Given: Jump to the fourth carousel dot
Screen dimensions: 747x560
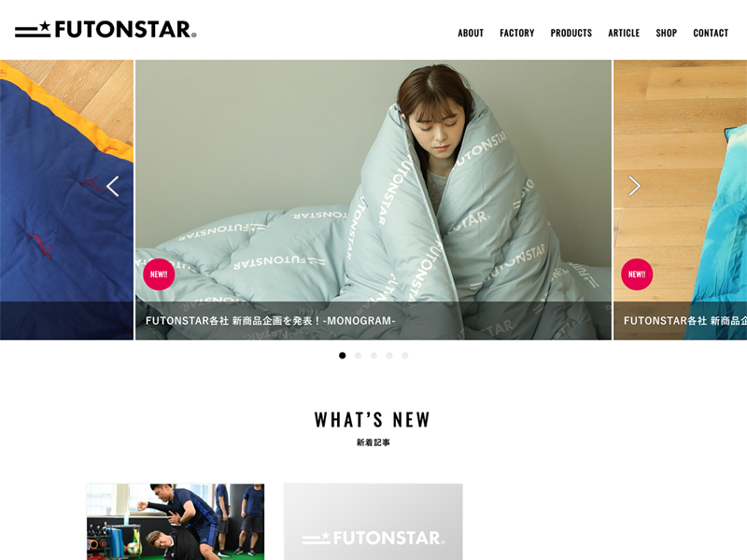Looking at the screenshot, I should click(x=389, y=356).
